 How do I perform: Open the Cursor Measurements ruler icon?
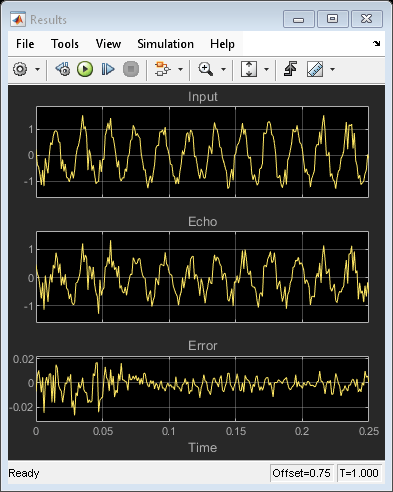click(x=315, y=69)
